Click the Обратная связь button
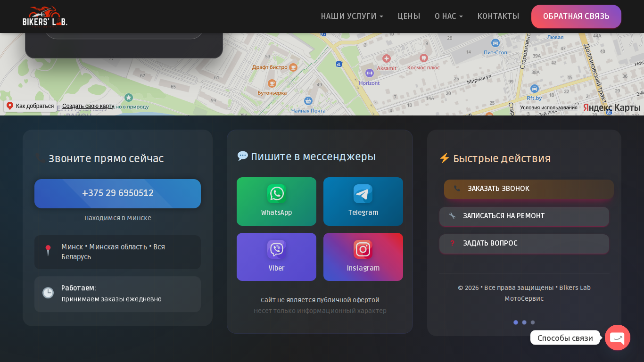This screenshot has height=362, width=644. [x=576, y=16]
